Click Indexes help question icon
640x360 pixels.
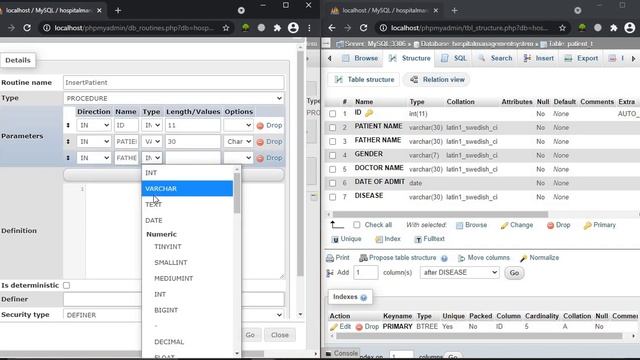[364, 298]
